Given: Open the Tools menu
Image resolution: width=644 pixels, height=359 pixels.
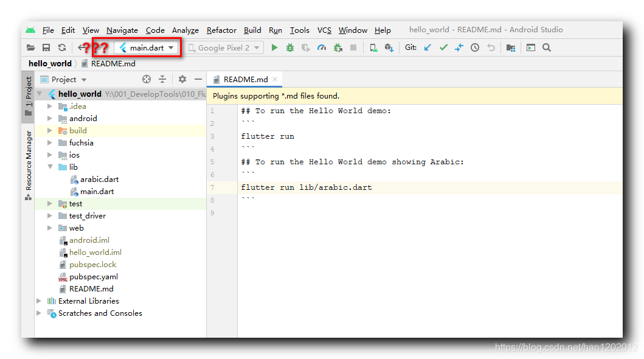Looking at the screenshot, I should click(299, 30).
